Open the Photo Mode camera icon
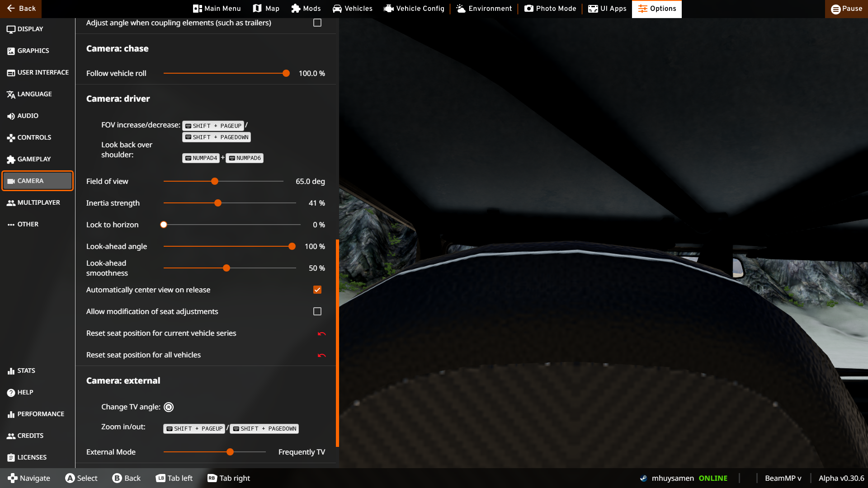 528,9
